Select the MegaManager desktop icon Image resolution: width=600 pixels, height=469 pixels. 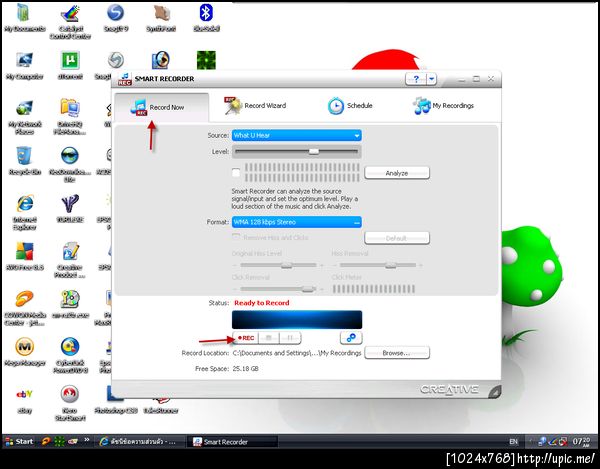(24, 352)
